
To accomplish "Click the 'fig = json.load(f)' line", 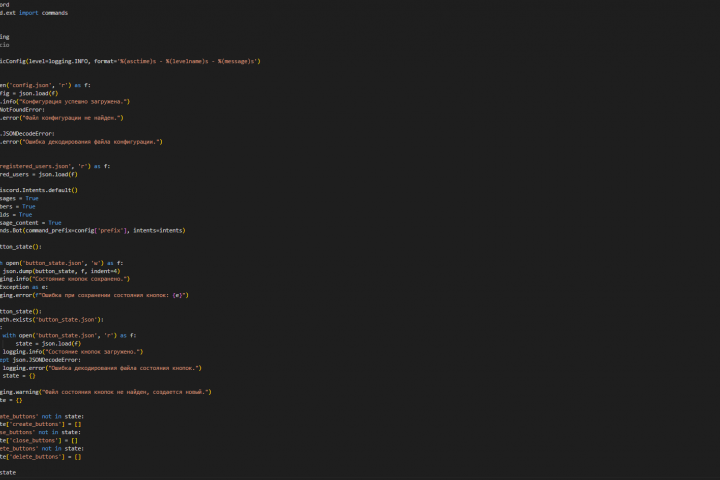I will point(29,93).
